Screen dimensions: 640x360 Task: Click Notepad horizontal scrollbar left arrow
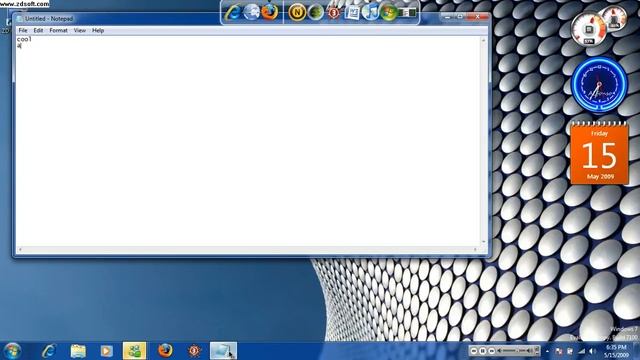pyautogui.click(x=20, y=249)
